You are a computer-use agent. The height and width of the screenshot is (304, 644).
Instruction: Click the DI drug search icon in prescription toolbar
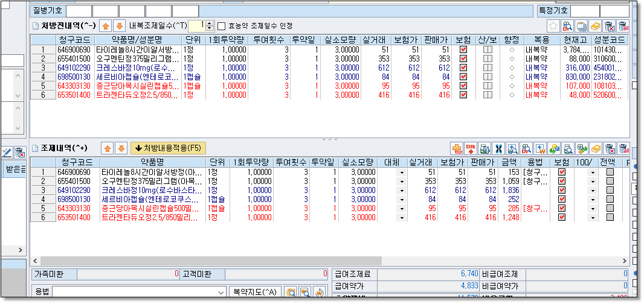coord(567,26)
